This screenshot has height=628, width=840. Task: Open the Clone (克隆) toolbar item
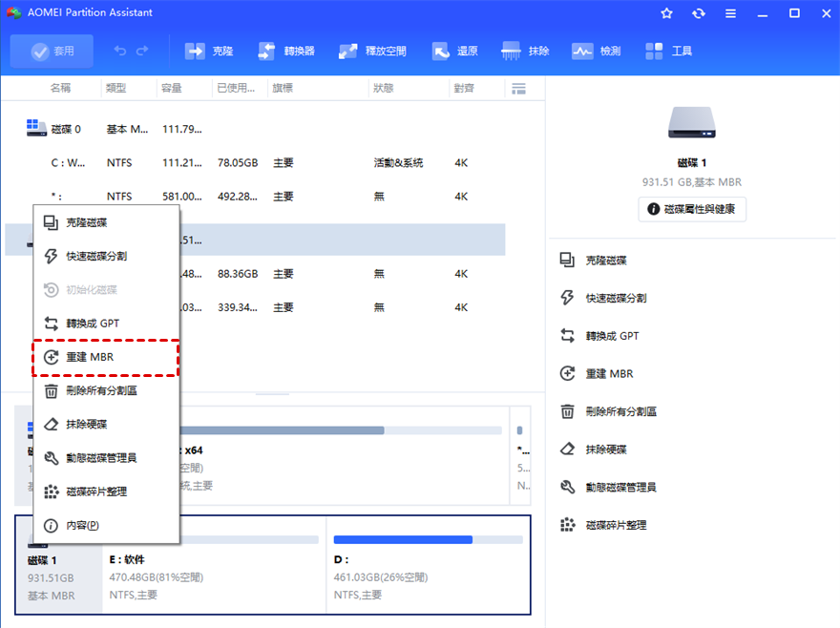point(209,51)
